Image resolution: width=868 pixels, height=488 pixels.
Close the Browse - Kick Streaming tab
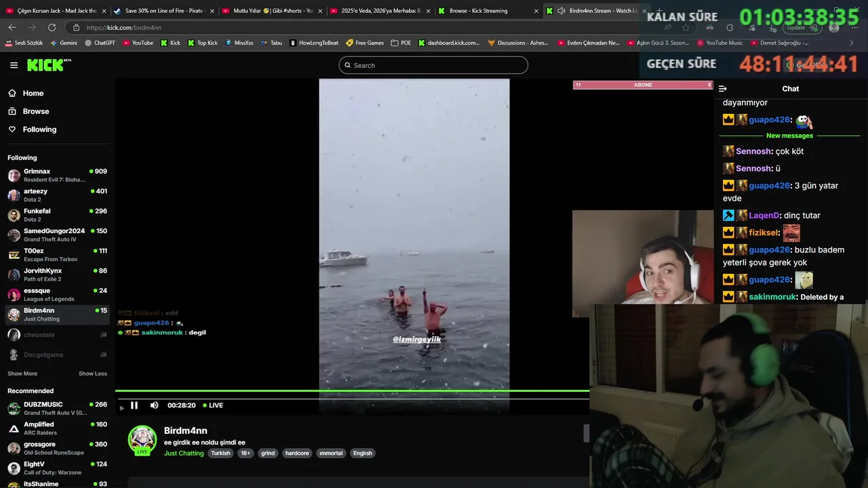[536, 11]
